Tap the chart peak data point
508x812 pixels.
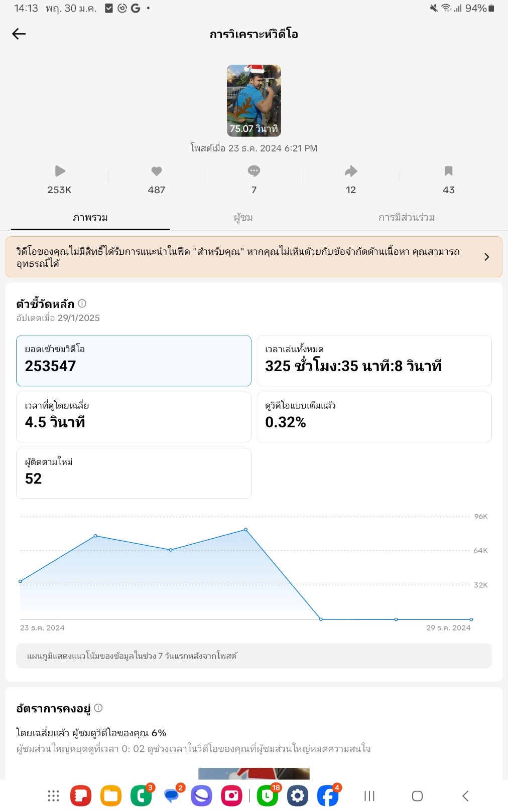click(245, 530)
